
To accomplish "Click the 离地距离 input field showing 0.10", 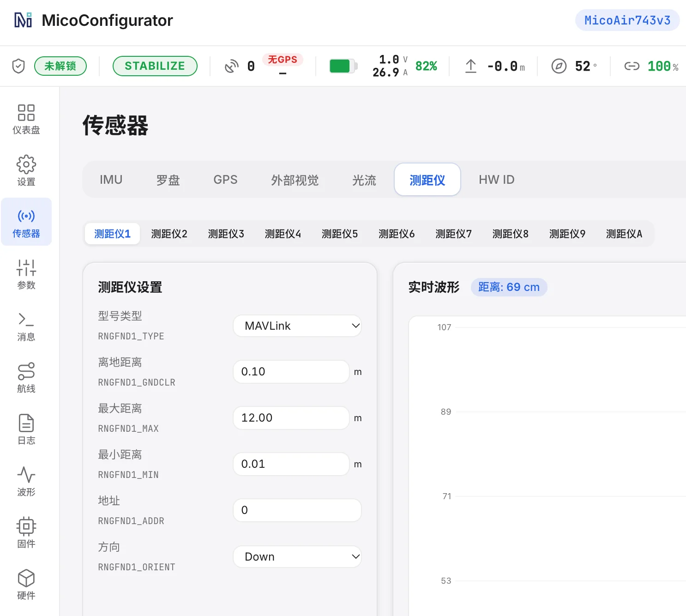I will click(291, 372).
